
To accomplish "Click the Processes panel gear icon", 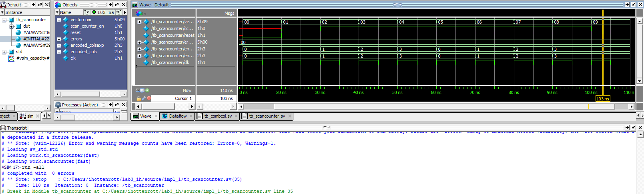I will click(x=58, y=105).
